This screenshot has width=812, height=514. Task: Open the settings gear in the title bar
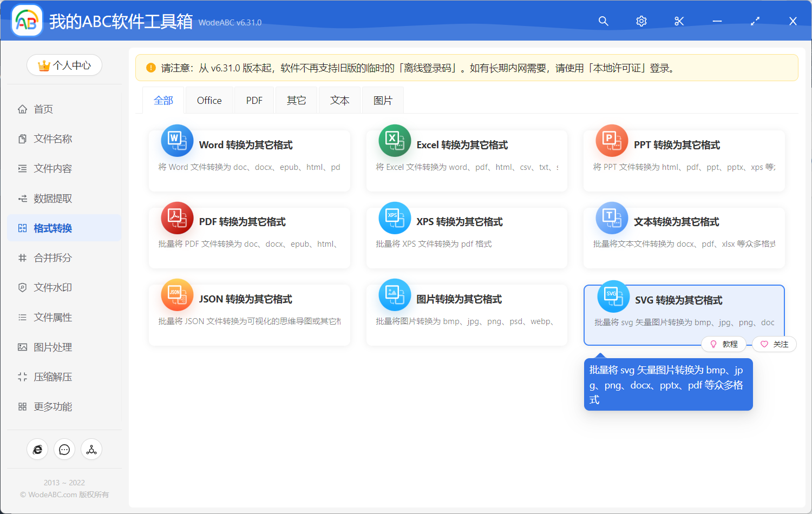641,21
